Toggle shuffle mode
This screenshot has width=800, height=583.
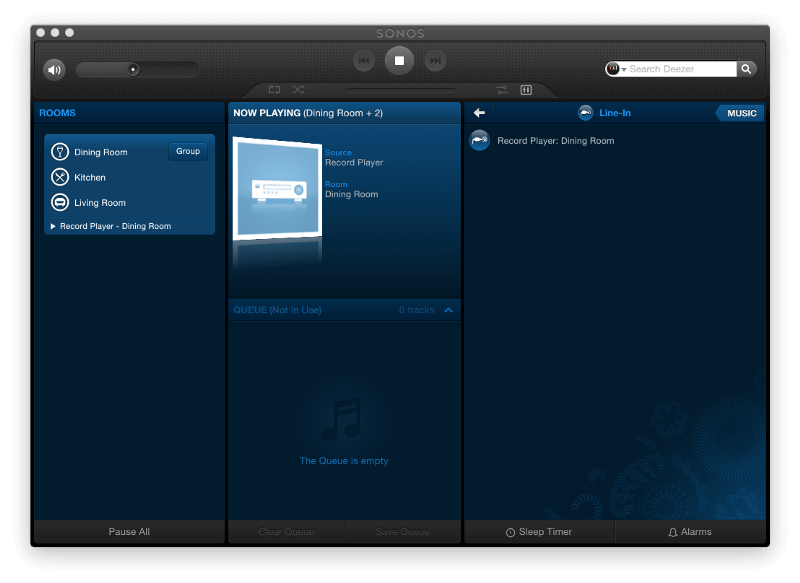pyautogui.click(x=298, y=90)
